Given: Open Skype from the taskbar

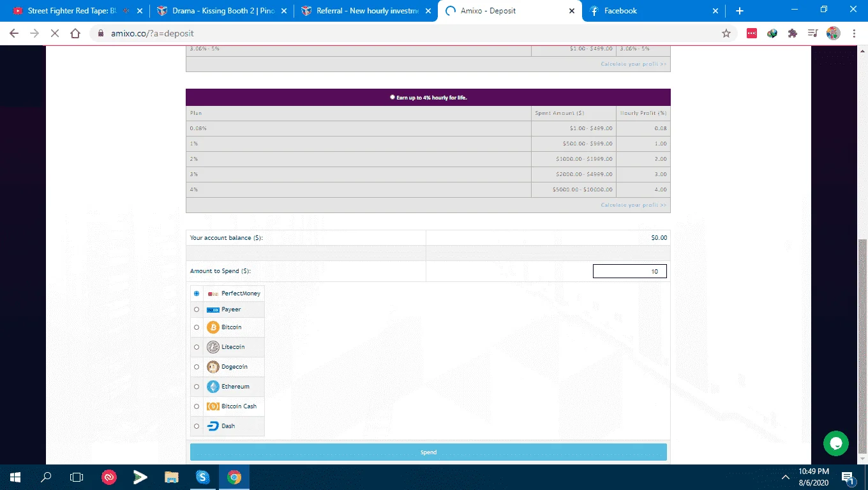Looking at the screenshot, I should [202, 477].
